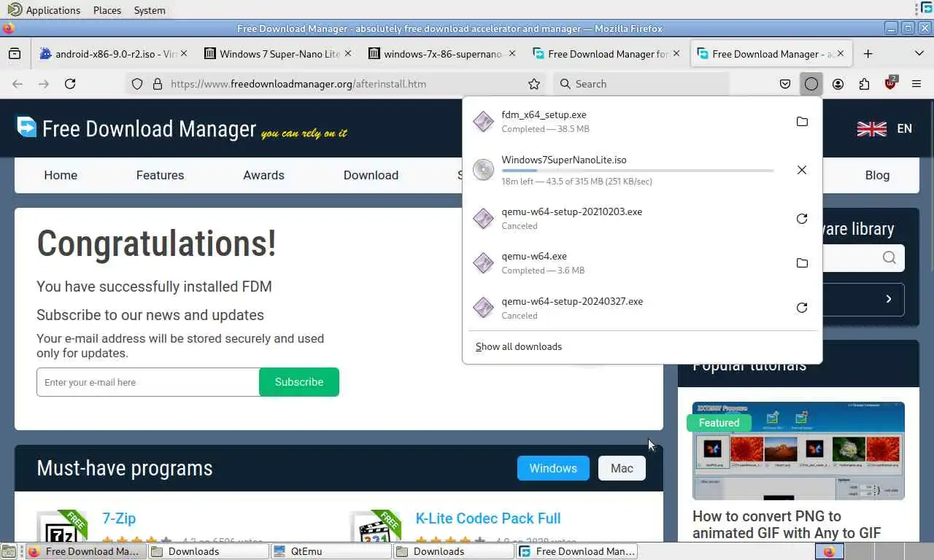Click the Windows7SuperNanoLite.iso disc icon

point(483,170)
